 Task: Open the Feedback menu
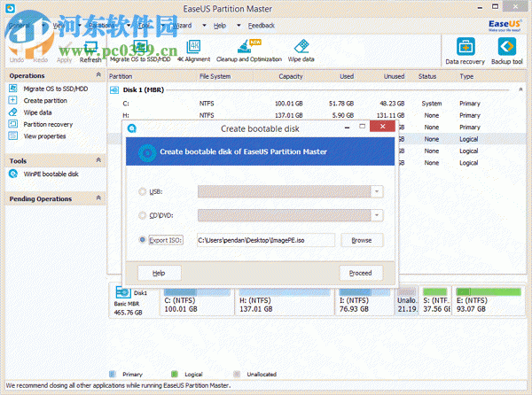262,26
